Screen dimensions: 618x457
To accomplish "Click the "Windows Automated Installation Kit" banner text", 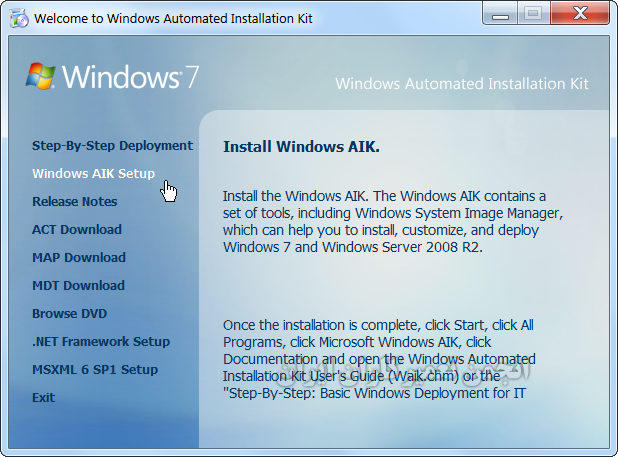I will [462, 84].
